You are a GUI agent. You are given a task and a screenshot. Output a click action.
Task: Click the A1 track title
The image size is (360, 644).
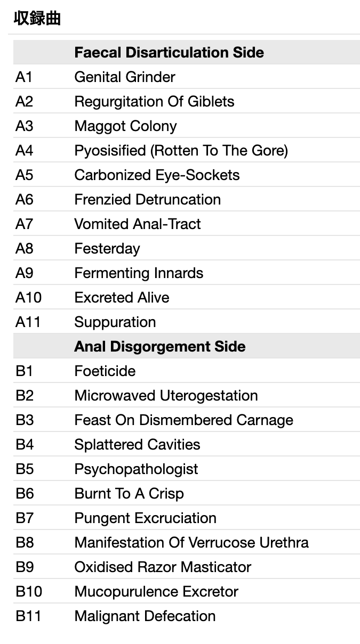click(x=125, y=77)
